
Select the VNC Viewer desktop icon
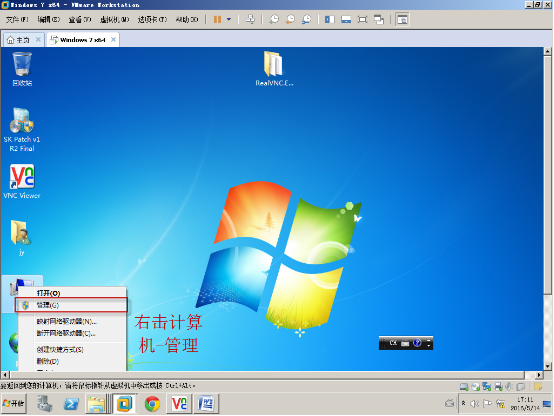pyautogui.click(x=22, y=181)
